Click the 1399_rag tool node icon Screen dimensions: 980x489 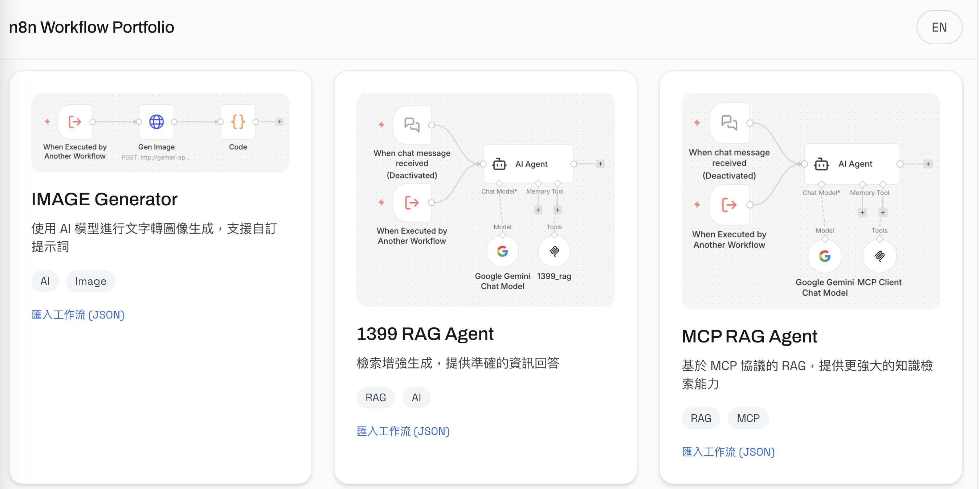click(x=554, y=251)
